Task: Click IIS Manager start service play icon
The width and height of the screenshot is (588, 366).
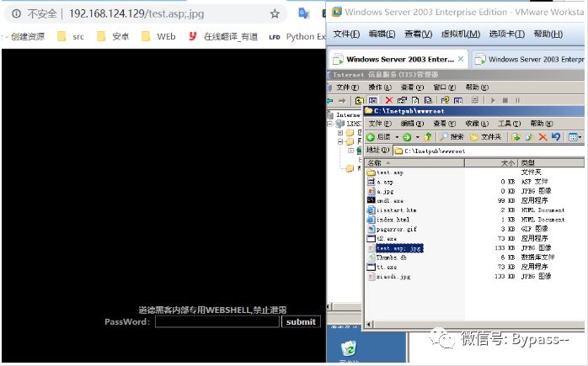Action: 493,100
